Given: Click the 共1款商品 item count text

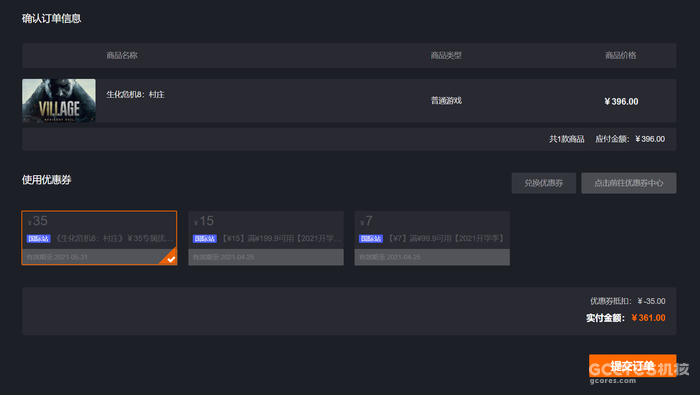Looking at the screenshot, I should pos(567,139).
